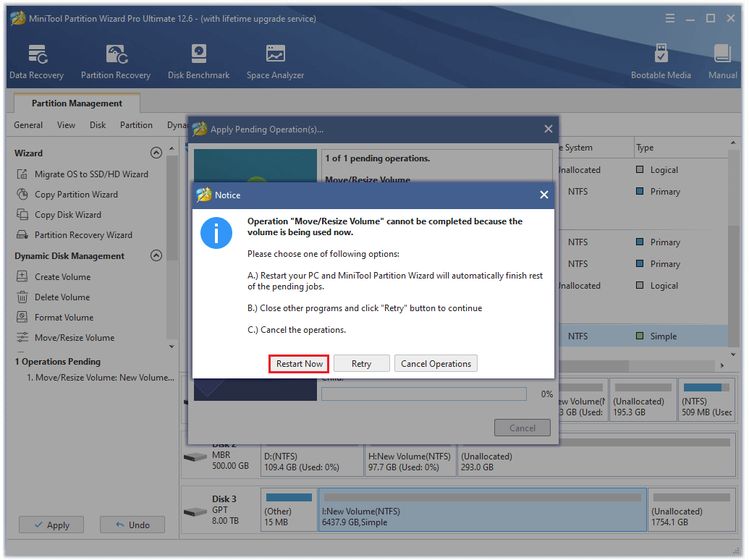Click the Copy Disk Wizard icon
749x560 pixels.
(22, 214)
